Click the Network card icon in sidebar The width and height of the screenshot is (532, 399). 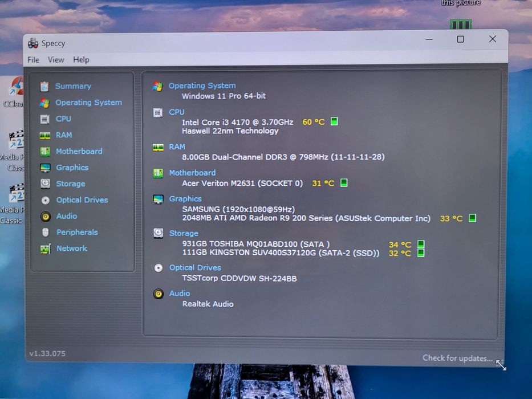(46, 249)
